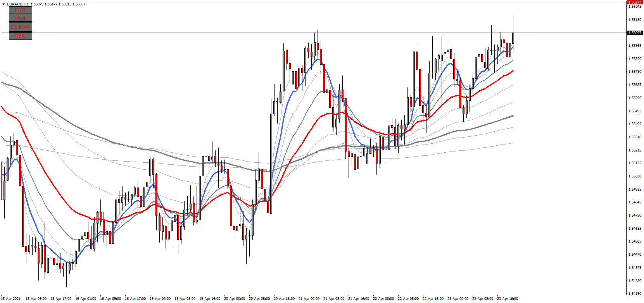Click time axis label 16 Apr 17:00
The image size is (644, 303).
tap(135, 299)
